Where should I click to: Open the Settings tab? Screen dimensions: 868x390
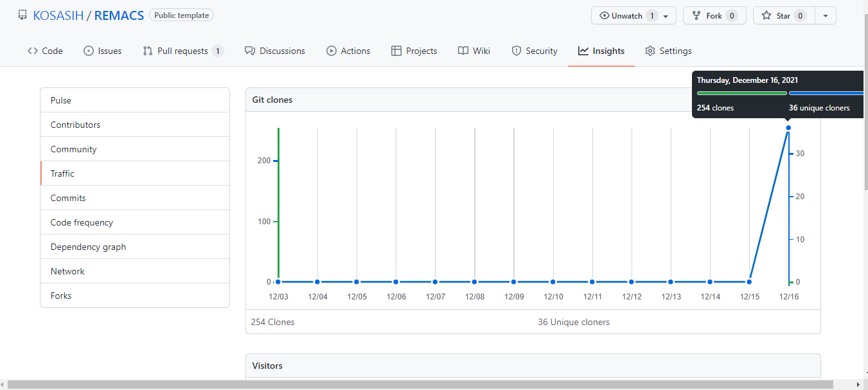[668, 51]
